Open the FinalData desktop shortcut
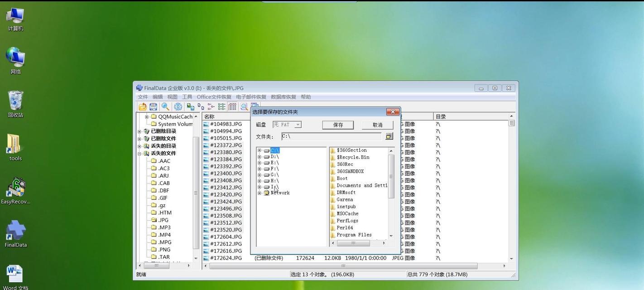This screenshot has width=644, height=290. pos(15,234)
